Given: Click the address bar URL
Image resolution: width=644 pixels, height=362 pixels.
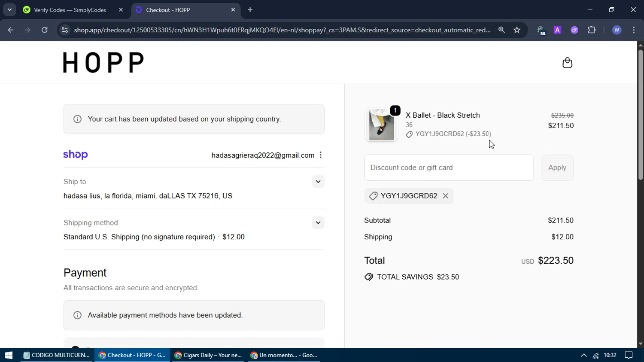Looking at the screenshot, I should click(282, 30).
